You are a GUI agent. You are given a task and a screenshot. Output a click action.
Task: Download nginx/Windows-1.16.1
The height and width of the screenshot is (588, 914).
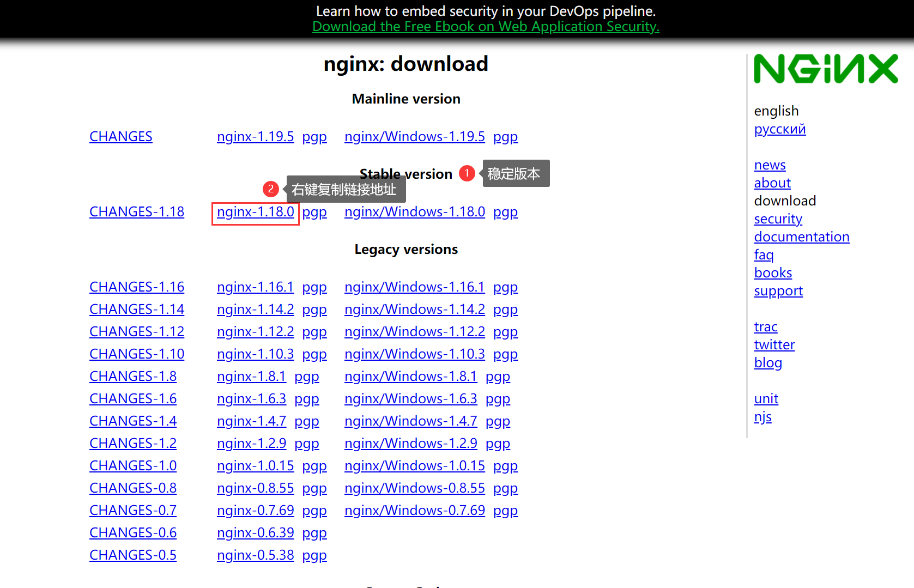tap(415, 287)
